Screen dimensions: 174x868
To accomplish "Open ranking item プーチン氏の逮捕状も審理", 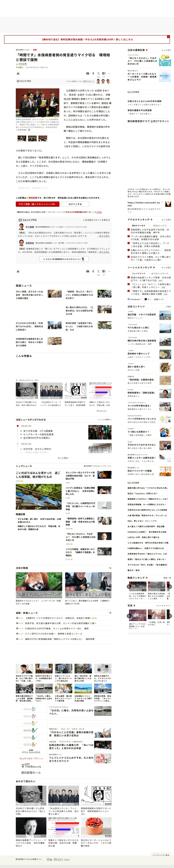I will [151, 238].
